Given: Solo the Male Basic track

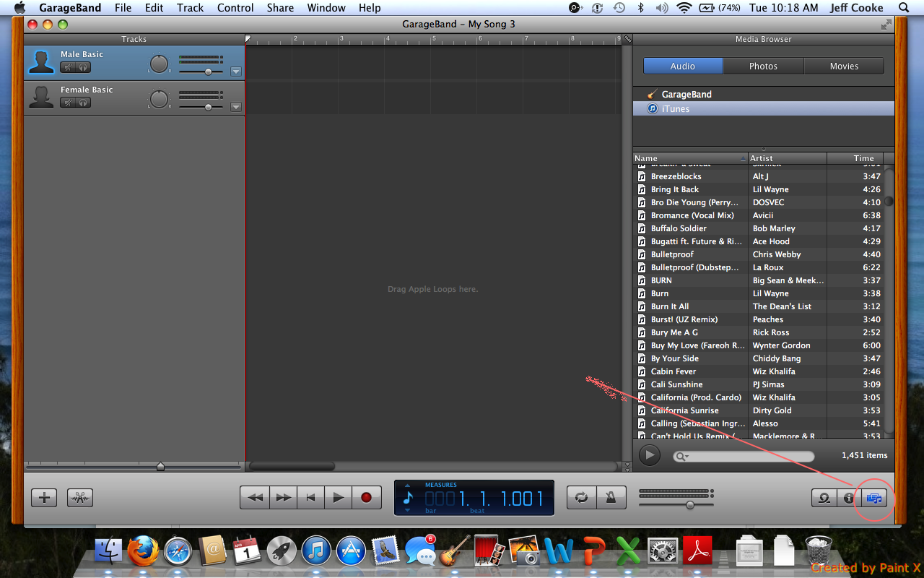Looking at the screenshot, I should click(83, 67).
